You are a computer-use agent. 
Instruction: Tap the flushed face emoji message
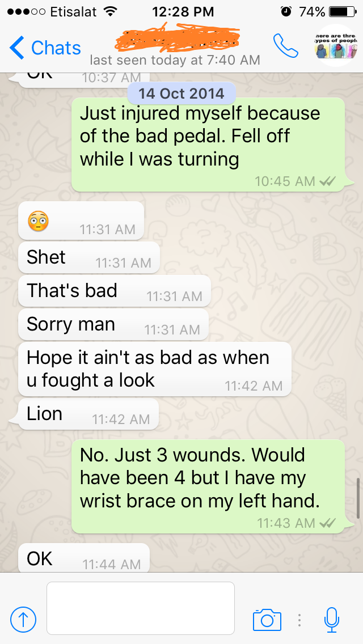point(82,221)
